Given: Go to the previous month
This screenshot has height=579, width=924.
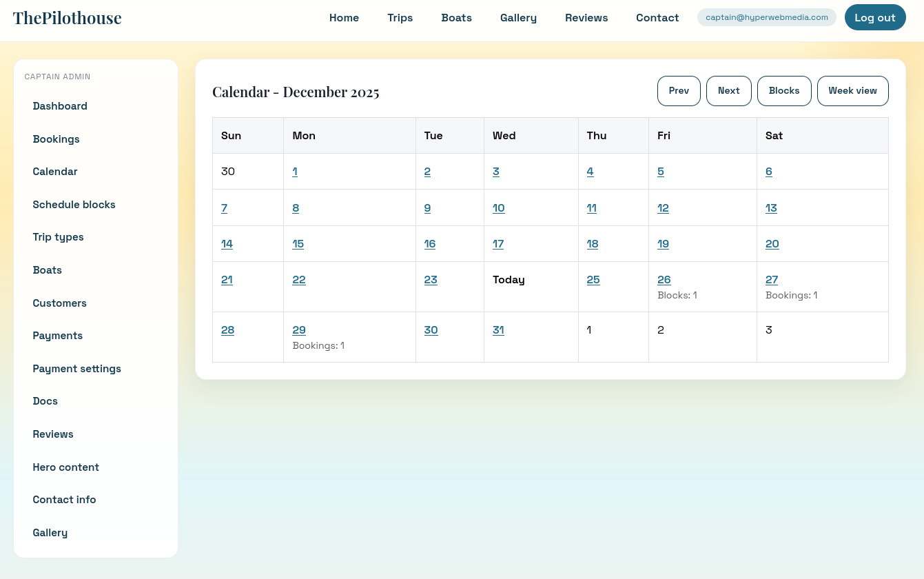Looking at the screenshot, I should pos(679,90).
